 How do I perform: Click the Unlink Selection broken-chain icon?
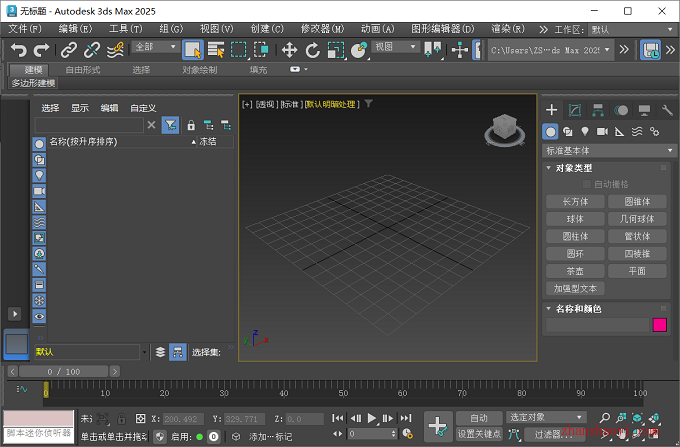[92, 50]
